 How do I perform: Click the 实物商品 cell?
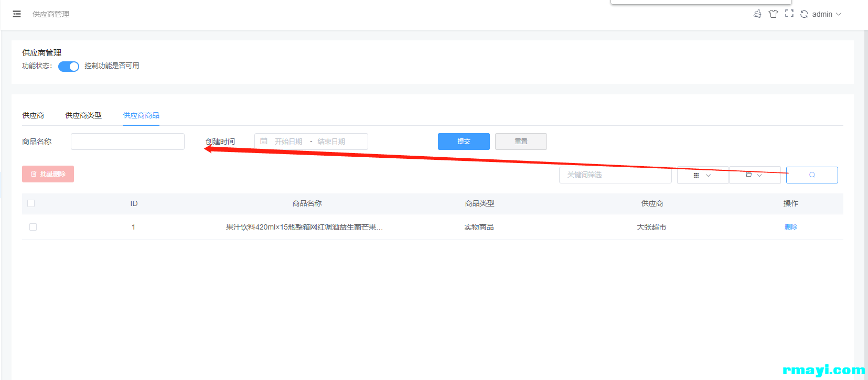tap(479, 227)
